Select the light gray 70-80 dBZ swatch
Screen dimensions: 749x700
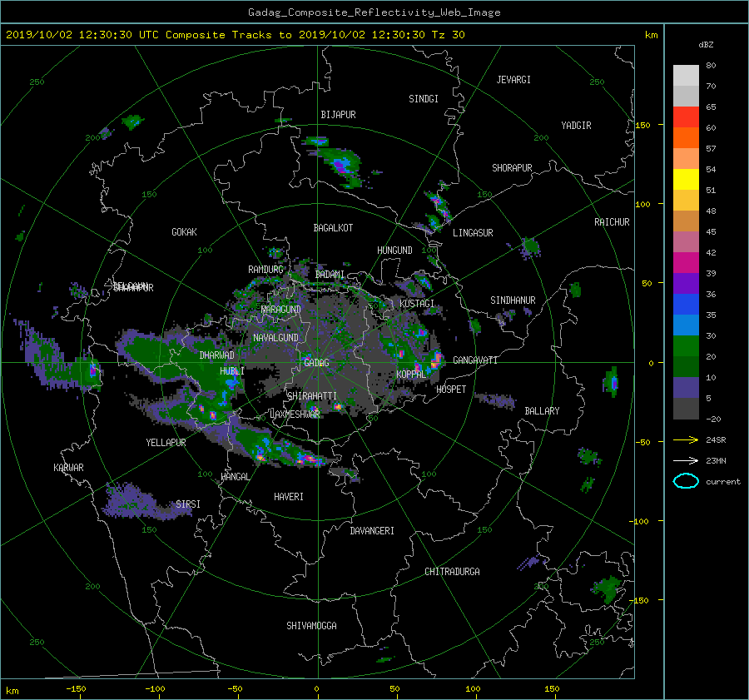coord(686,75)
